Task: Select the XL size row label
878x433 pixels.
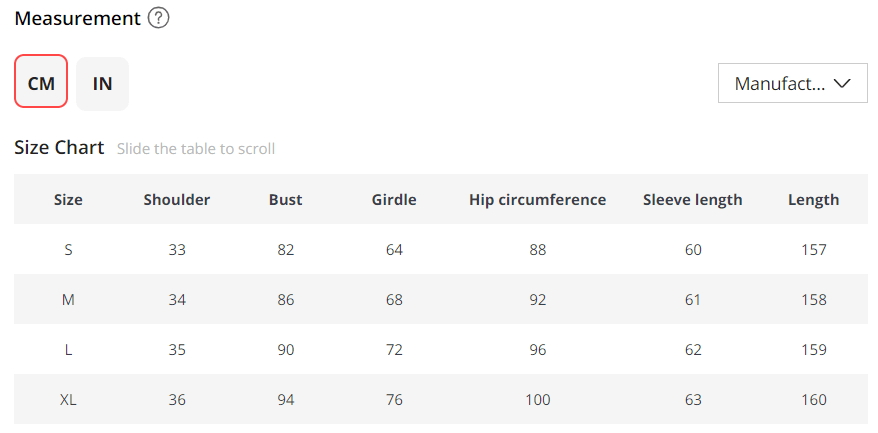Action: 68,399
